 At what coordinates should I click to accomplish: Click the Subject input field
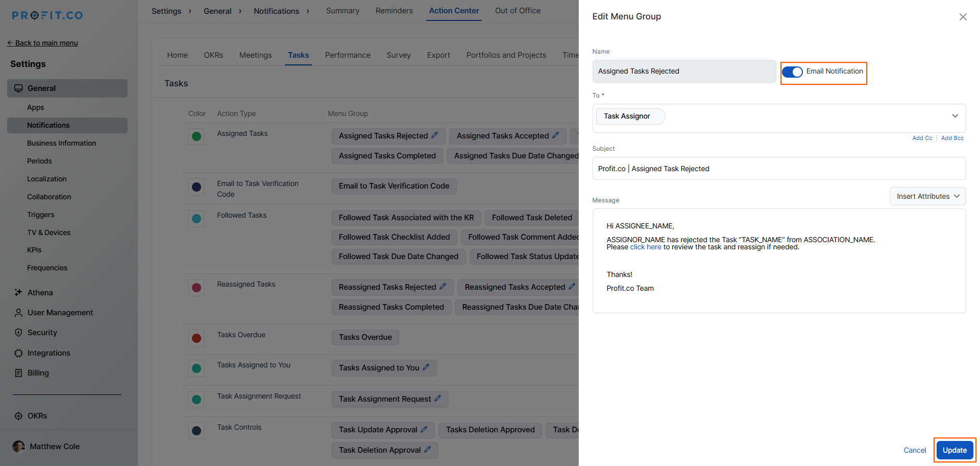click(778, 169)
